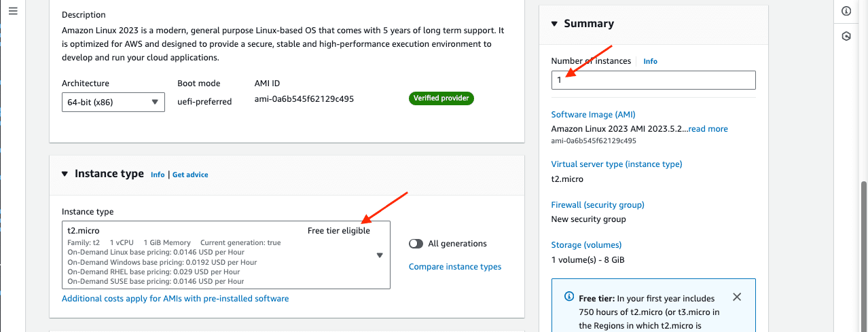Screen dimensions: 868x332
Task: Collapse the Summary panel
Action: tap(554, 24)
